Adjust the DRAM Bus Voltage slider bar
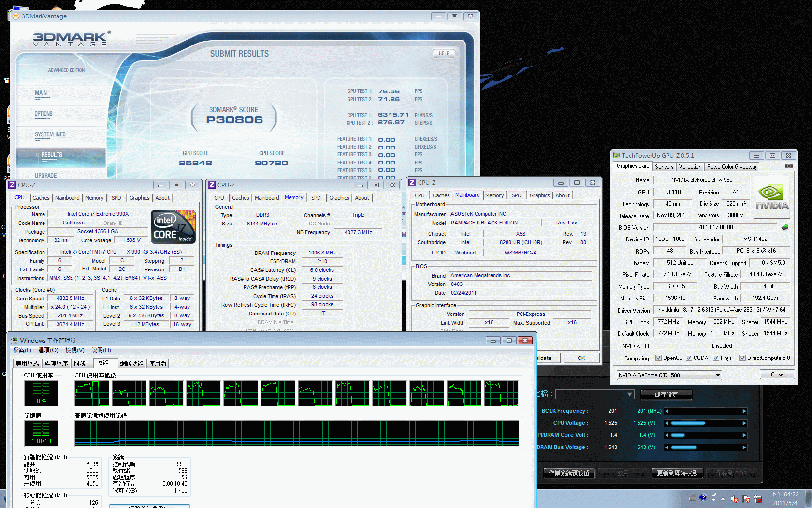 (x=705, y=448)
